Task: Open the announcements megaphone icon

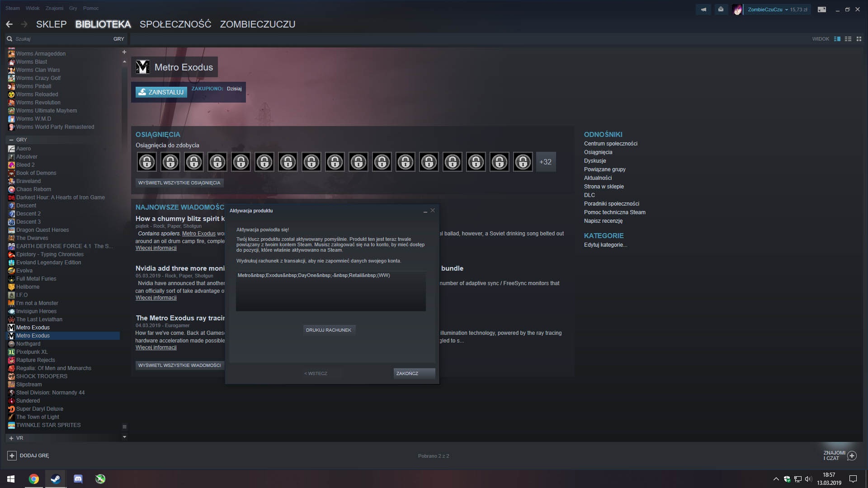Action: click(703, 9)
